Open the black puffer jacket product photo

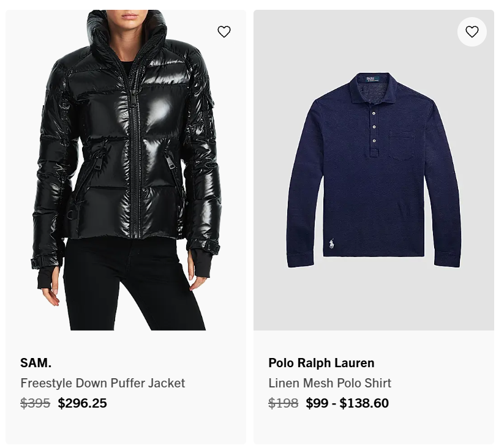pos(126,170)
